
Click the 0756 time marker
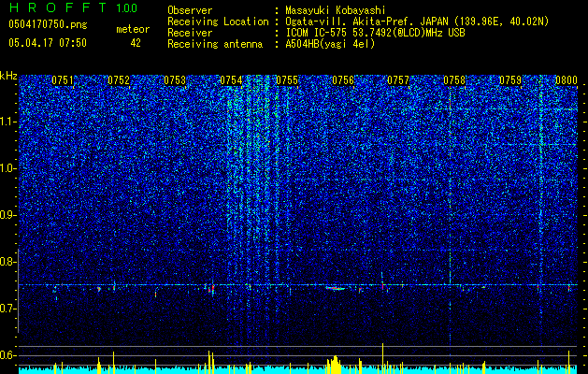[343, 80]
